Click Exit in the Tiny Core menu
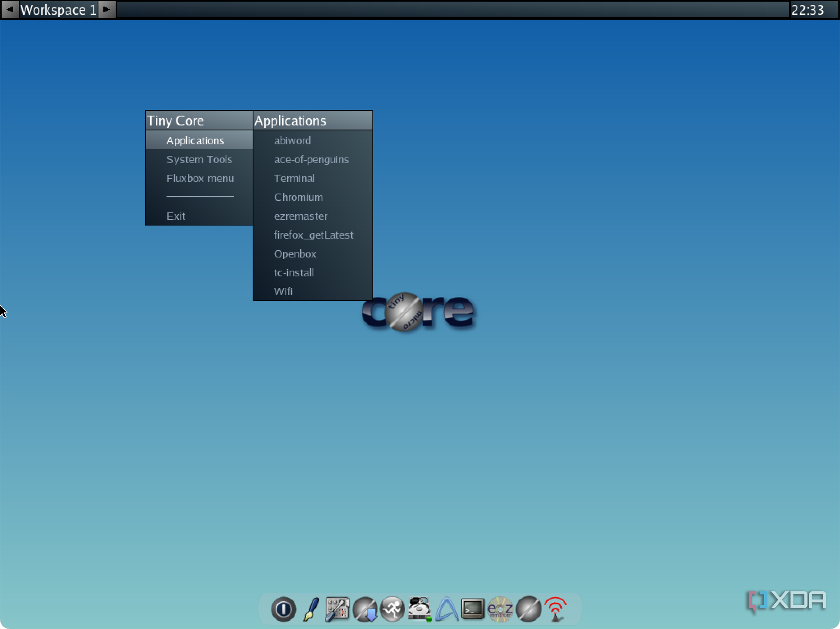 [176, 216]
